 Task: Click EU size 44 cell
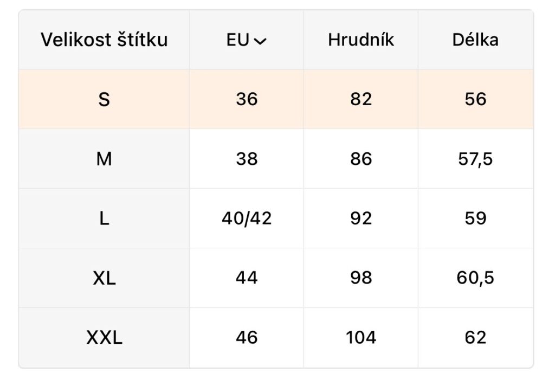[247, 279]
